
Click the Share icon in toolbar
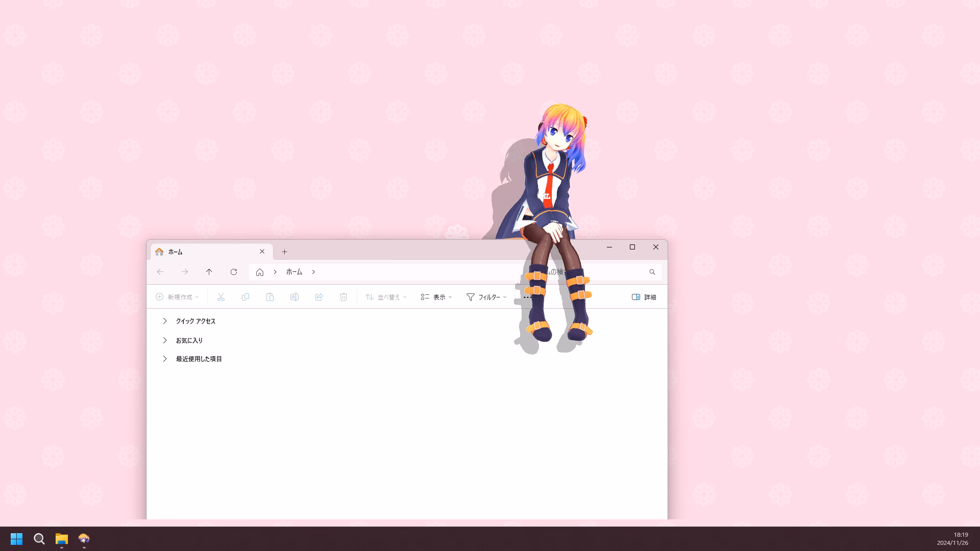coord(319,297)
